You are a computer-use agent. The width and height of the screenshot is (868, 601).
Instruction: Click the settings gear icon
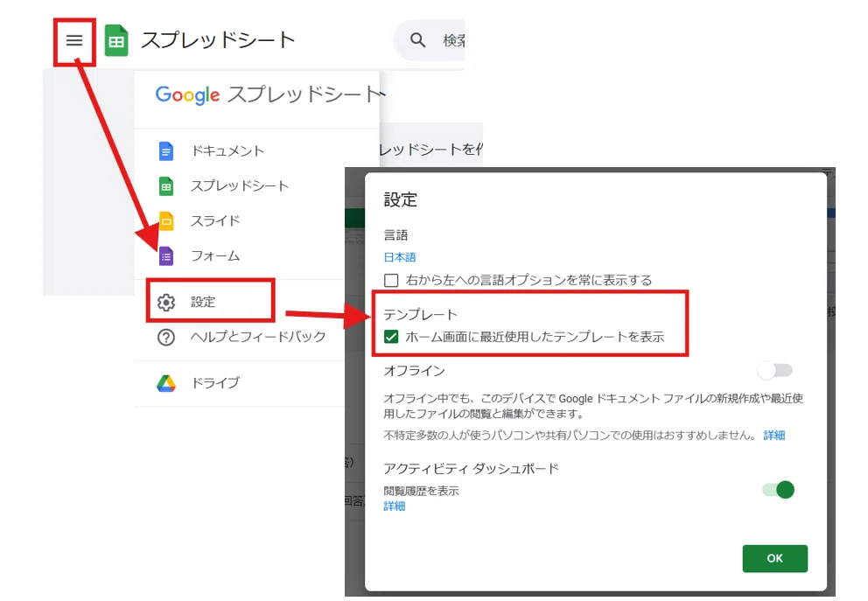(x=166, y=302)
